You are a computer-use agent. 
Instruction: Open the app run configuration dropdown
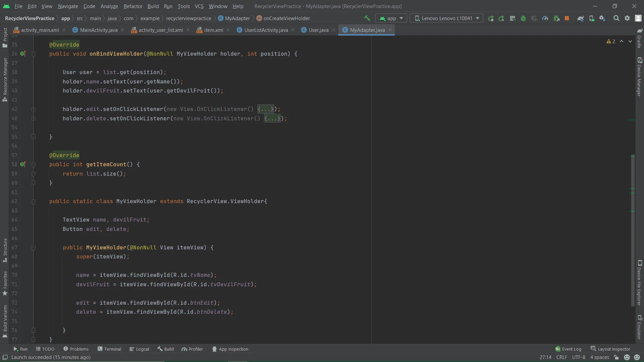tap(391, 18)
